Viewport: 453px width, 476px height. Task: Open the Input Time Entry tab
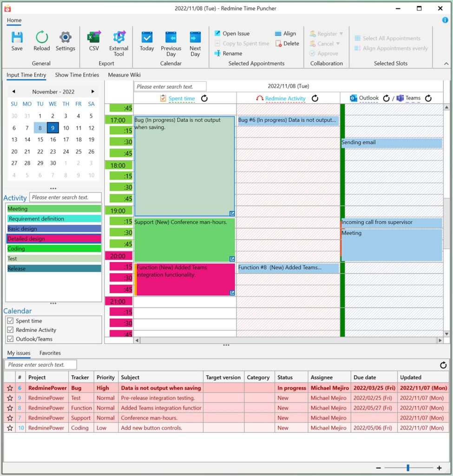tap(26, 75)
